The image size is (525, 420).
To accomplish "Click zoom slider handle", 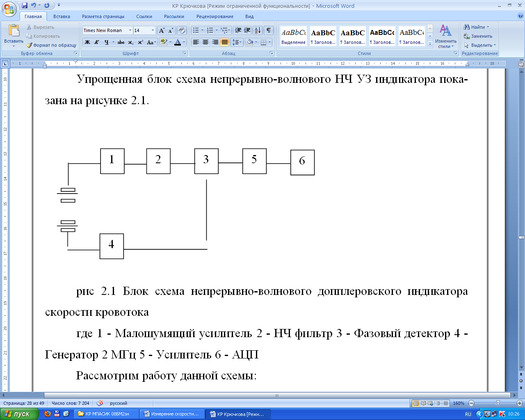I will coord(498,403).
